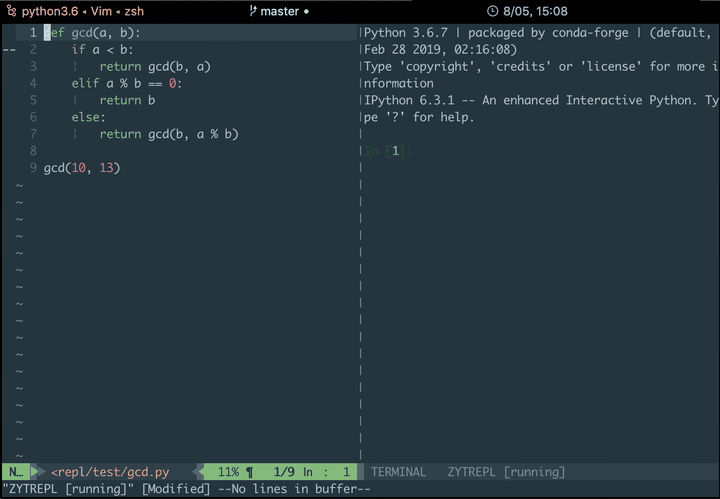
Task: Click the file name <repl/test/gcd.py in statusline
Action: click(110, 472)
